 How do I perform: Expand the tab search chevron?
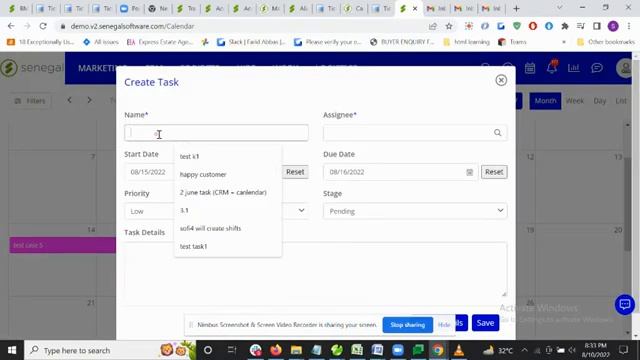[x=560, y=8]
